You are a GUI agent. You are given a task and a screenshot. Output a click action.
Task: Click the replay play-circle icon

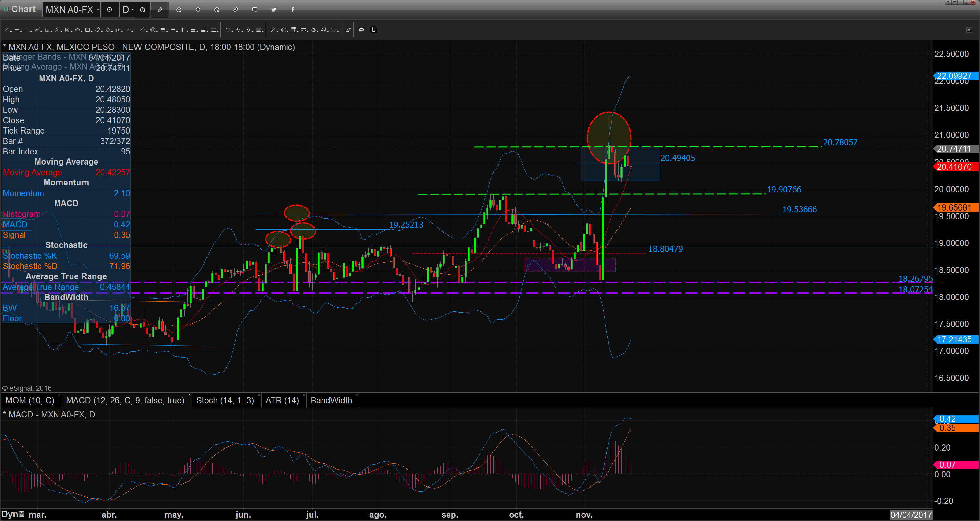tap(198, 10)
